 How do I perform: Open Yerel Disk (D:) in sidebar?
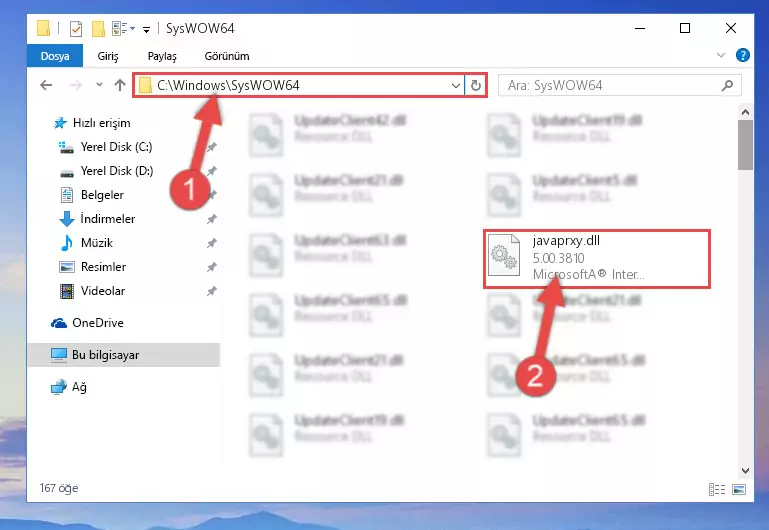117,171
